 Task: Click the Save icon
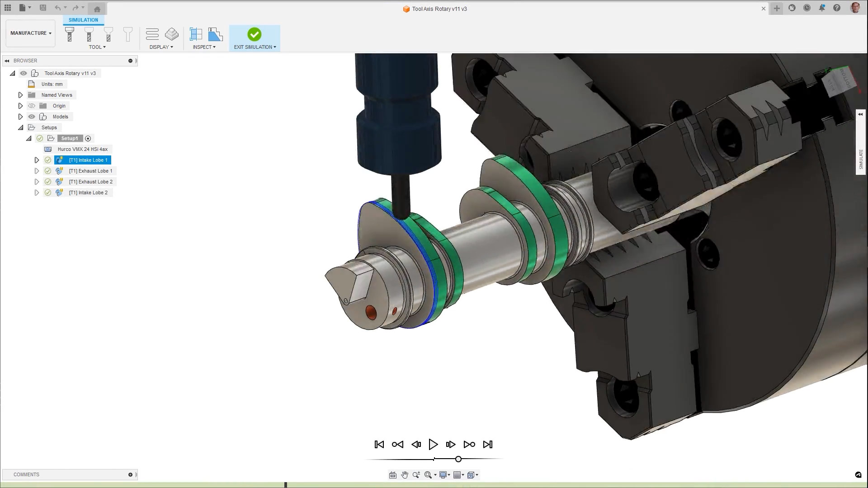43,8
